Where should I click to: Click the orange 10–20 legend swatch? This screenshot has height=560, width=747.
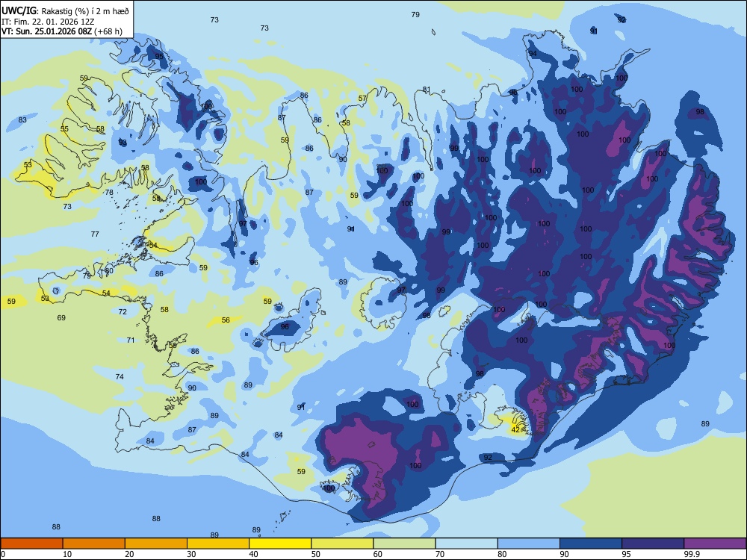(94, 544)
